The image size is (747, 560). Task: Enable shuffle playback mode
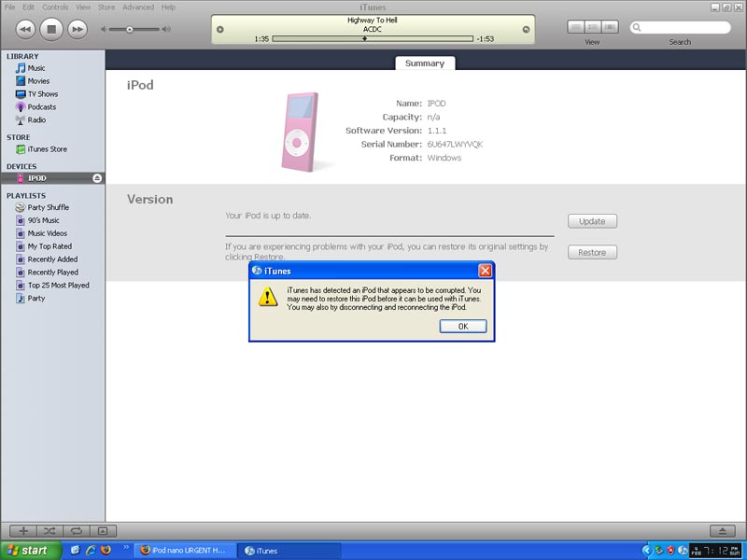click(x=49, y=531)
